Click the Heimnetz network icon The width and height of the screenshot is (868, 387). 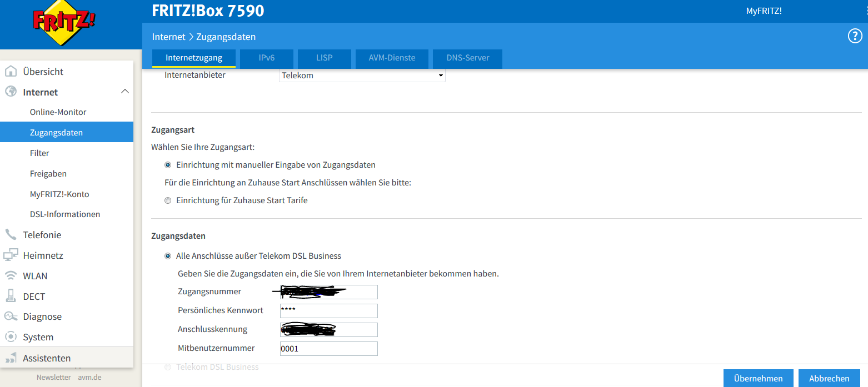pos(11,255)
